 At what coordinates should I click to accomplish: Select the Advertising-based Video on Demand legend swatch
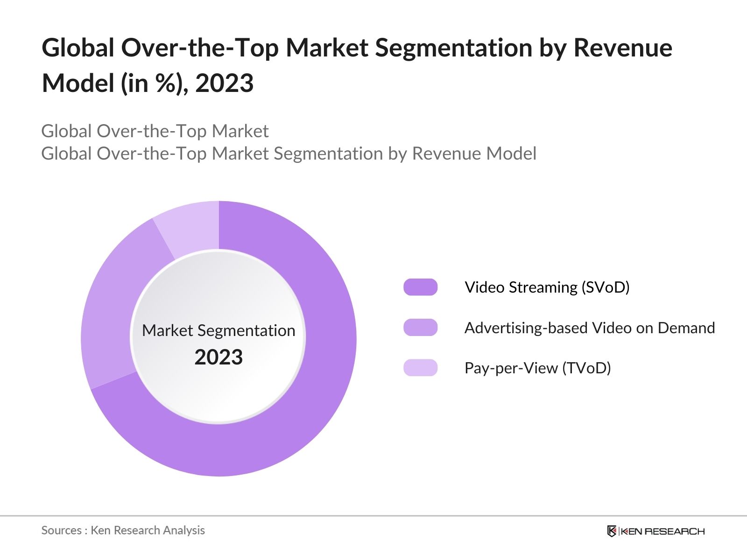420,328
